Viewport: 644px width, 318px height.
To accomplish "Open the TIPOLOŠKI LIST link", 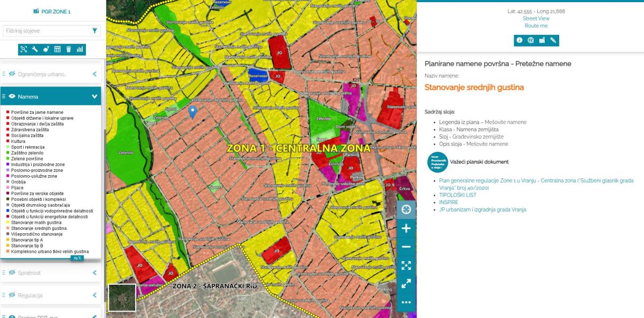I will tap(457, 195).
